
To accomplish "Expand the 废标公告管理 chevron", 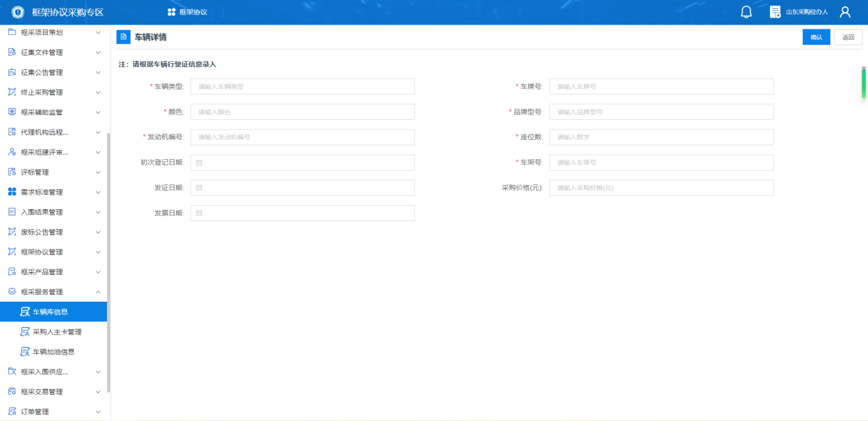I will [x=98, y=232].
